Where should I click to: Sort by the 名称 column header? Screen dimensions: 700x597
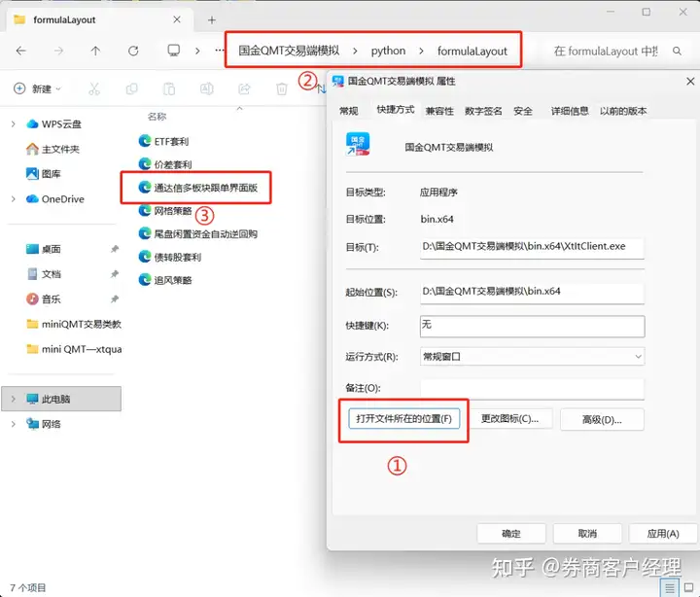[x=157, y=117]
